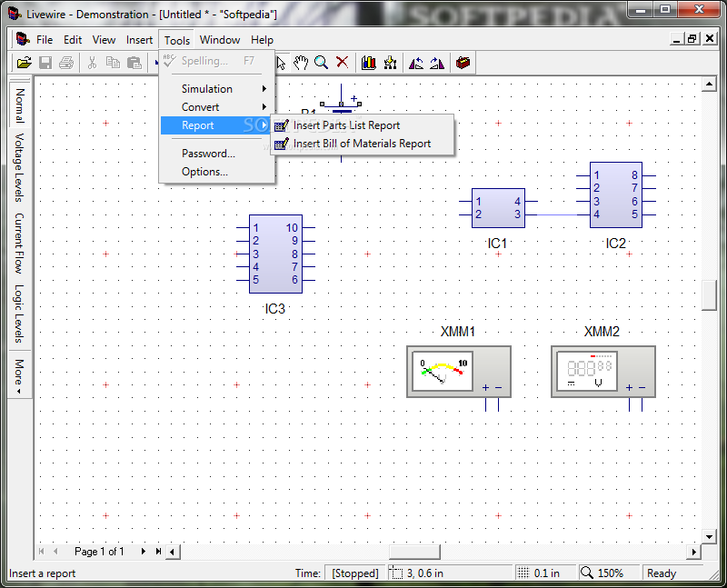Click the Paste clipboard icon
The image size is (727, 588).
point(134,63)
